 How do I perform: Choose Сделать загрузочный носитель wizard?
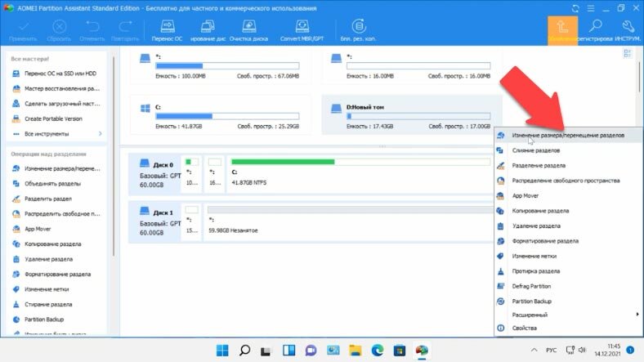pos(56,104)
